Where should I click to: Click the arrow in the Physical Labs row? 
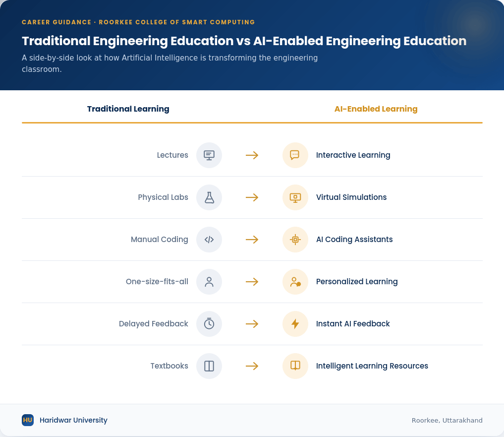[x=252, y=197]
